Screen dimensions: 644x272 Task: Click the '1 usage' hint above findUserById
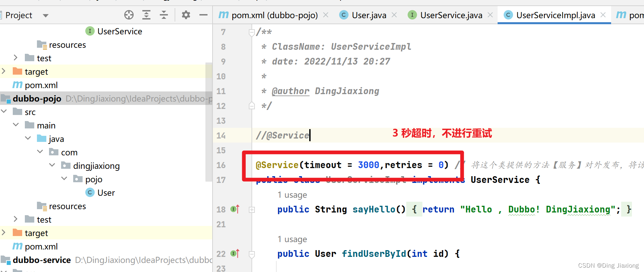click(292, 239)
